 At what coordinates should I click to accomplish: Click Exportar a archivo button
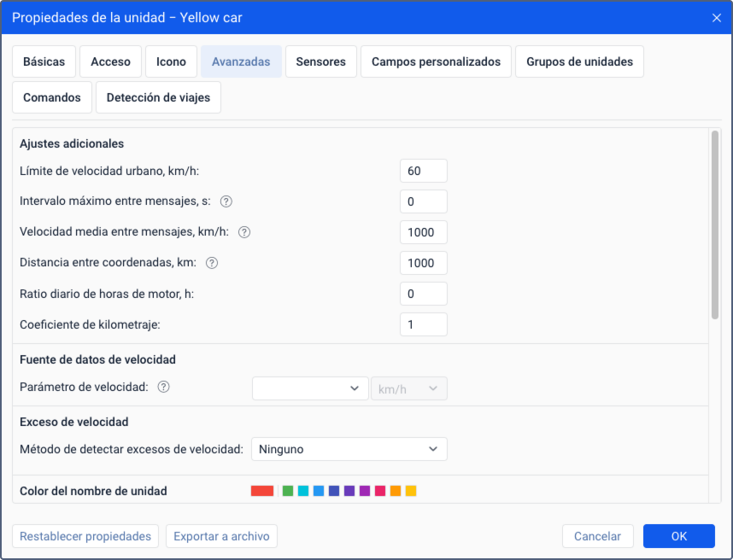pos(221,536)
